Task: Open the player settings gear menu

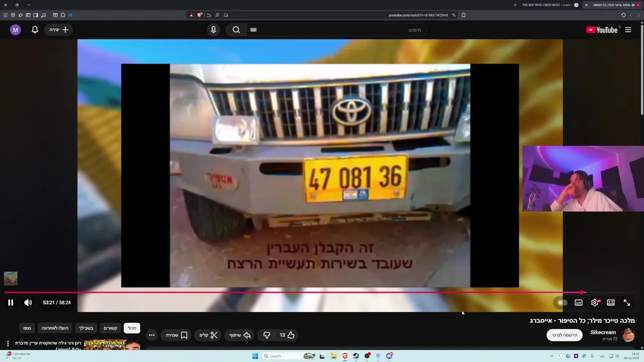Action: 595,303
